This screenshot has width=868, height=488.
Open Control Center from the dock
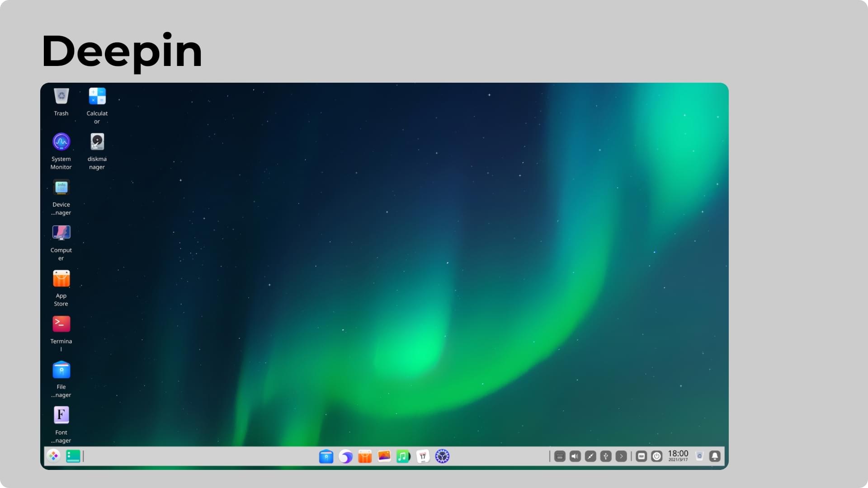coord(442,456)
